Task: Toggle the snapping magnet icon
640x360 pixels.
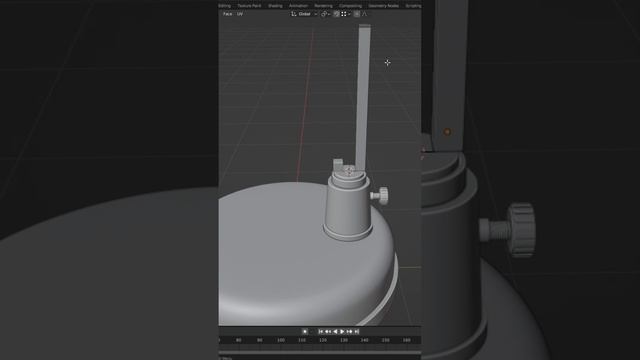Action: (336, 14)
